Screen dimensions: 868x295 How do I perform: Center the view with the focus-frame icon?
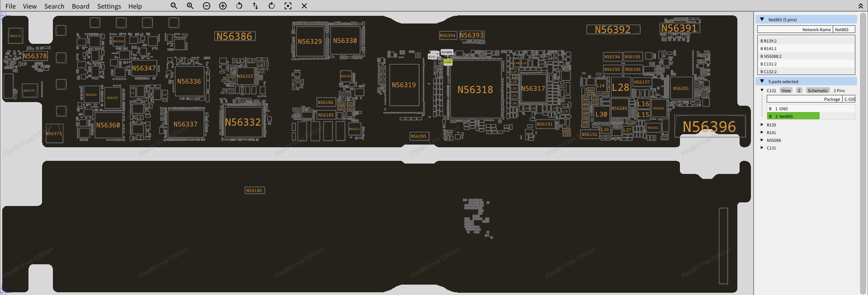pyautogui.click(x=288, y=6)
